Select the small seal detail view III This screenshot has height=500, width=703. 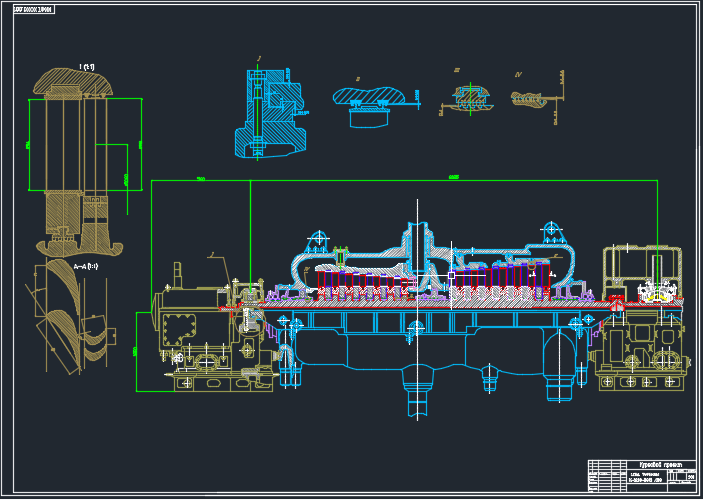click(467, 98)
